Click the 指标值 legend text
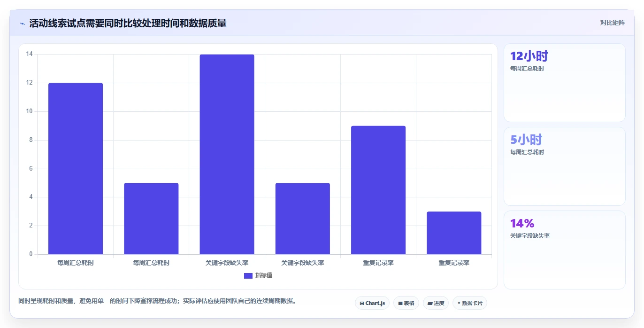The width and height of the screenshot is (644, 328). 264,275
